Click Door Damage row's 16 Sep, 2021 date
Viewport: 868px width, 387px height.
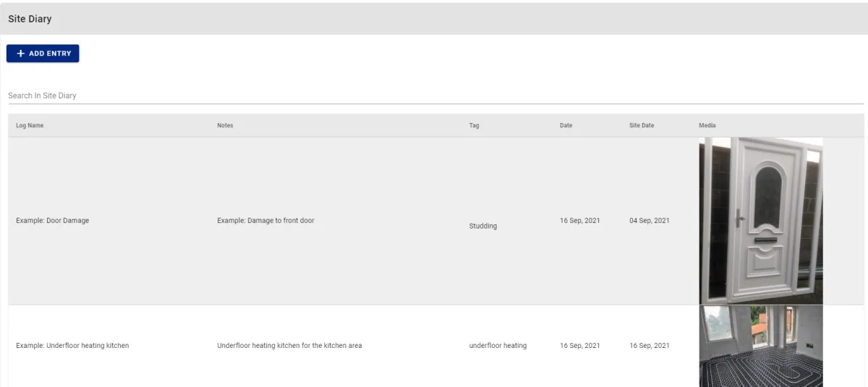[x=579, y=221]
